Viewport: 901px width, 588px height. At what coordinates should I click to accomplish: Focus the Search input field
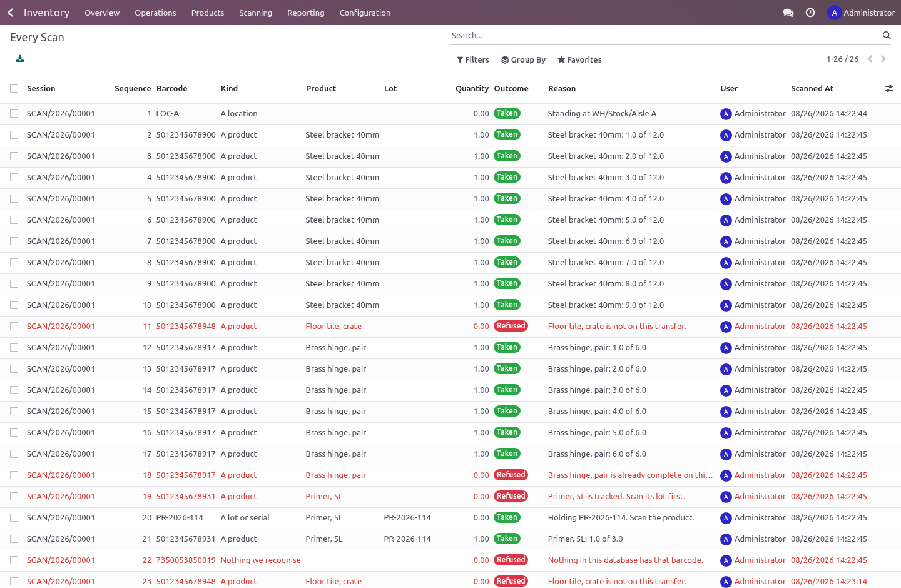(x=663, y=36)
